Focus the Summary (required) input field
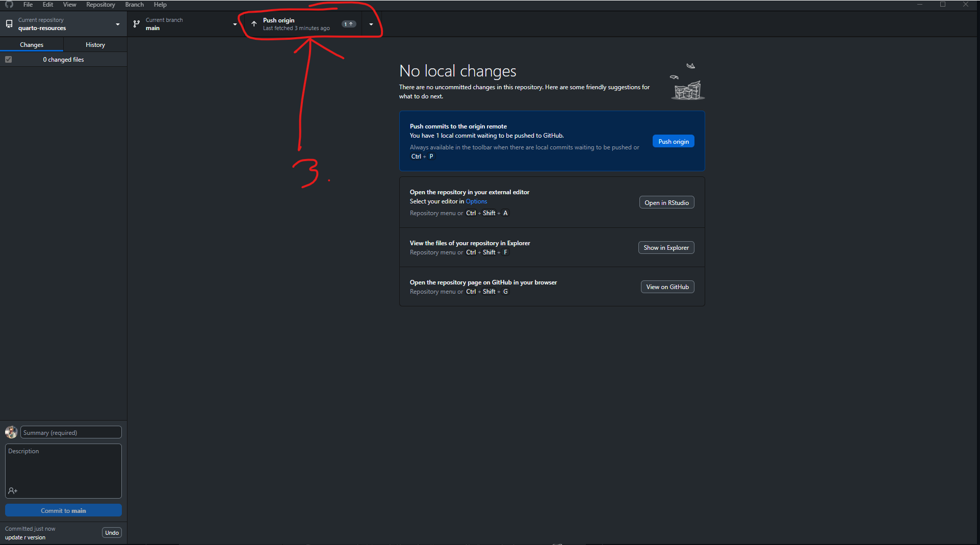 (71, 433)
